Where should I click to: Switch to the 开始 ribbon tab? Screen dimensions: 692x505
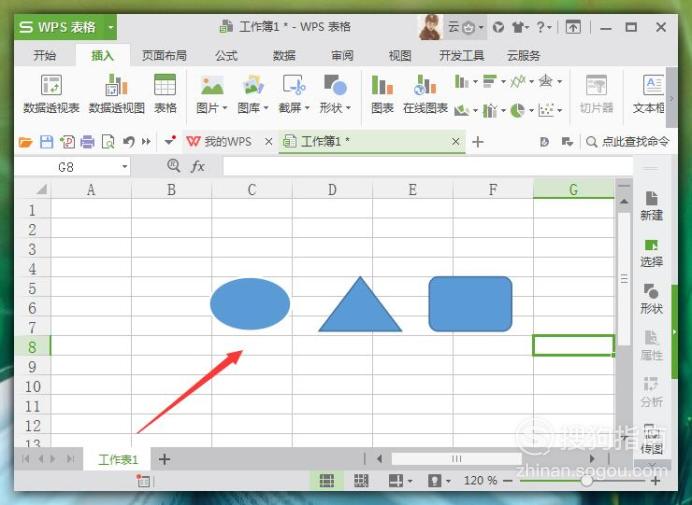[45, 56]
